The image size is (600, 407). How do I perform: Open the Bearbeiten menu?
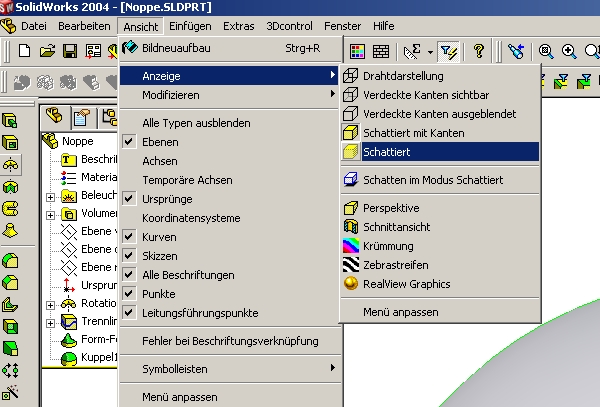pos(84,26)
